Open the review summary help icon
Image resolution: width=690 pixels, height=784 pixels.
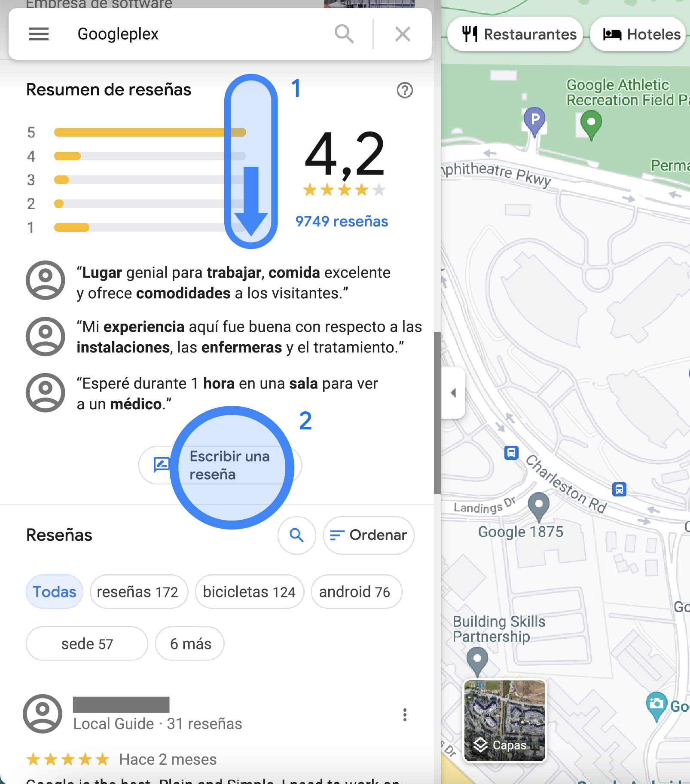point(405,90)
